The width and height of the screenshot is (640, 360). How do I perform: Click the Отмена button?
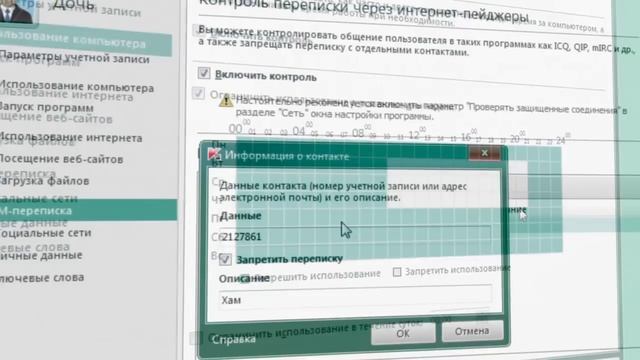[472, 331]
